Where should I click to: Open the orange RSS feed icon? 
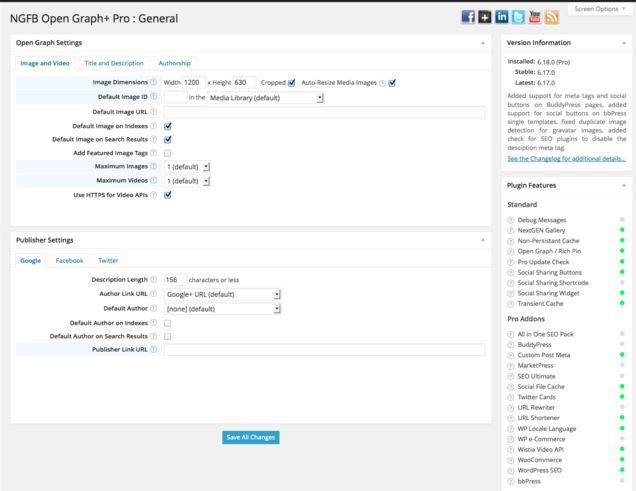[552, 17]
